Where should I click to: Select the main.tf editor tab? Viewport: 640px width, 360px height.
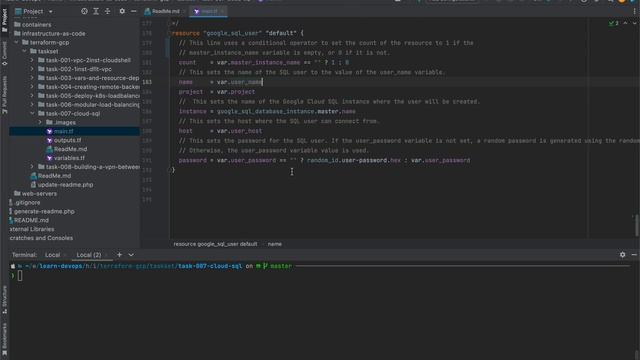point(209,11)
